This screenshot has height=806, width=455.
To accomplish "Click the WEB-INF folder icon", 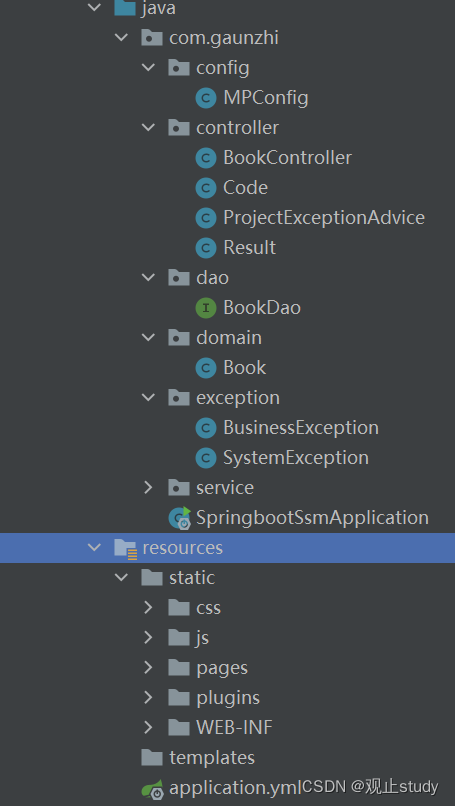I will click(x=179, y=727).
